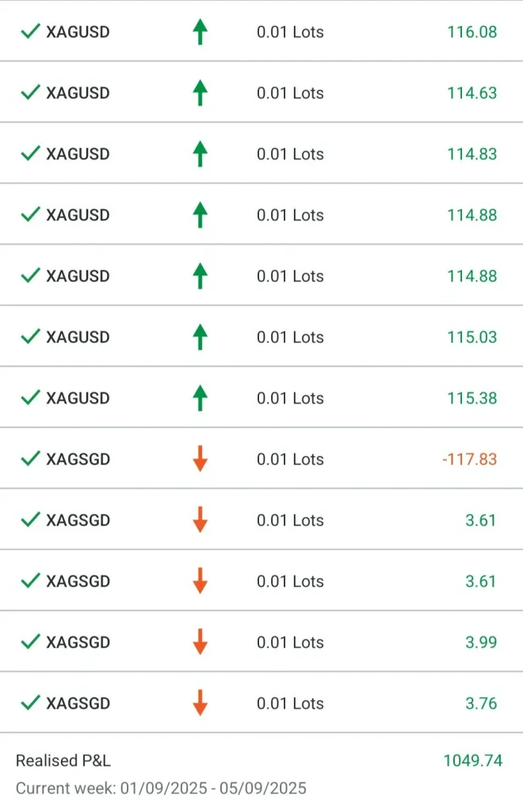Click the Realised P&L label

63,760
